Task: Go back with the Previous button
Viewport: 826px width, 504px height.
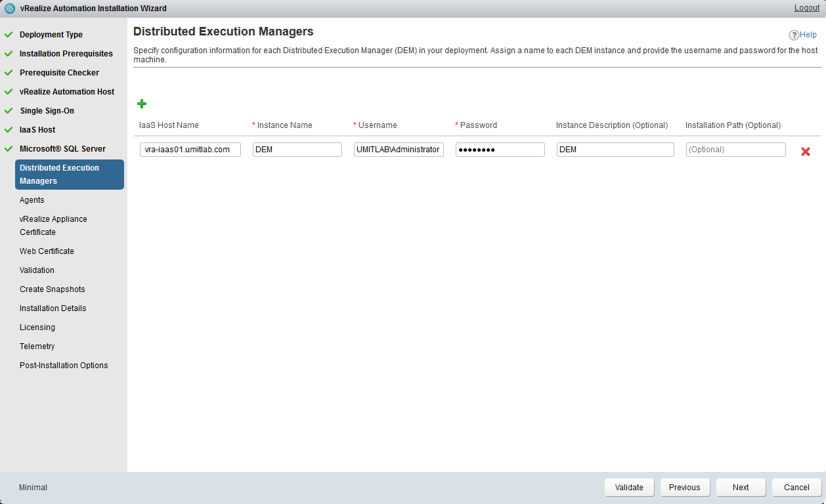Action: coord(684,488)
